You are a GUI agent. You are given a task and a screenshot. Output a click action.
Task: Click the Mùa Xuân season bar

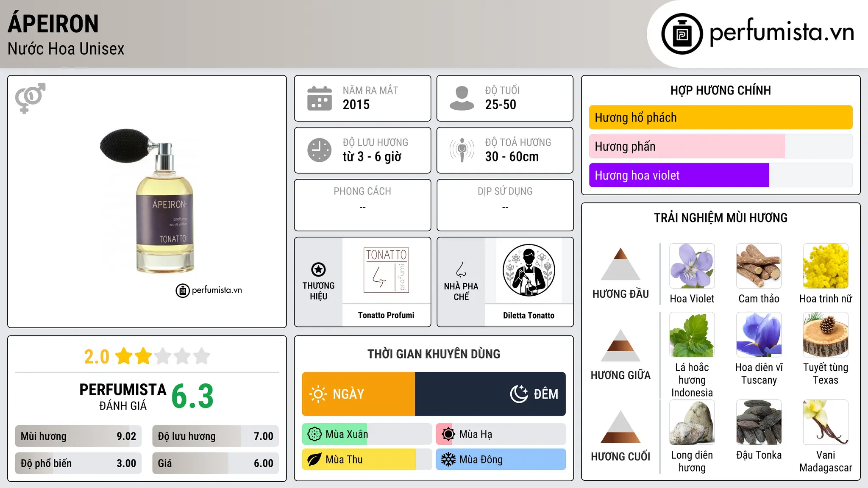[367, 434]
